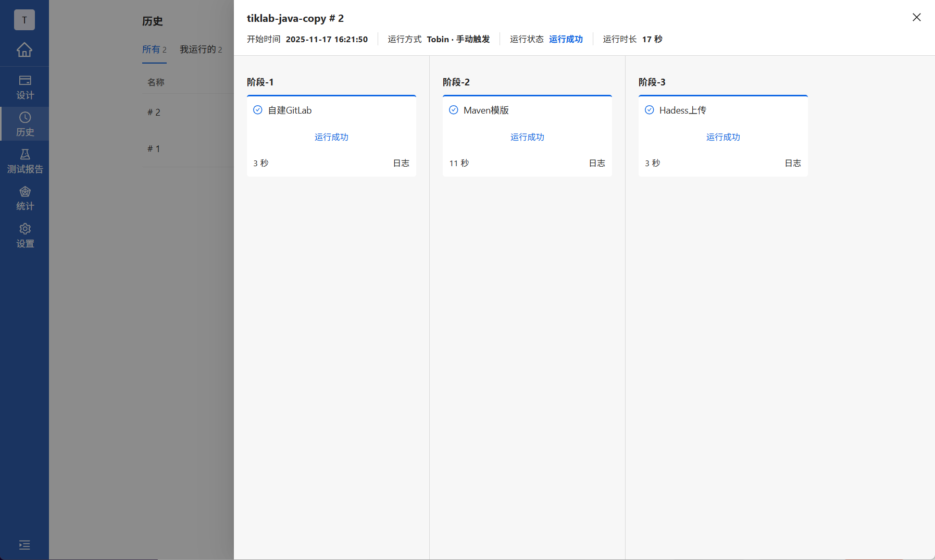Click the 运行成功 run status in header

(x=566, y=39)
